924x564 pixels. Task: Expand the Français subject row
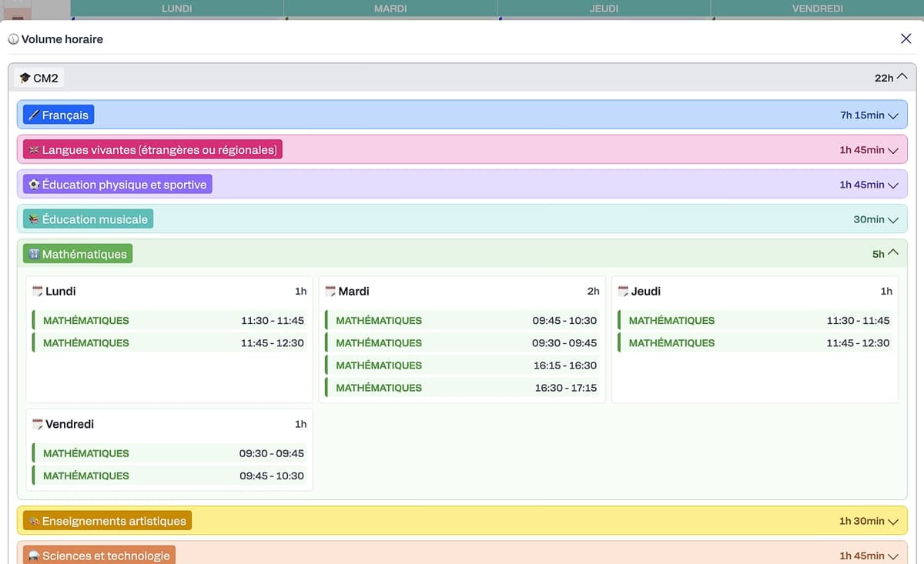893,115
